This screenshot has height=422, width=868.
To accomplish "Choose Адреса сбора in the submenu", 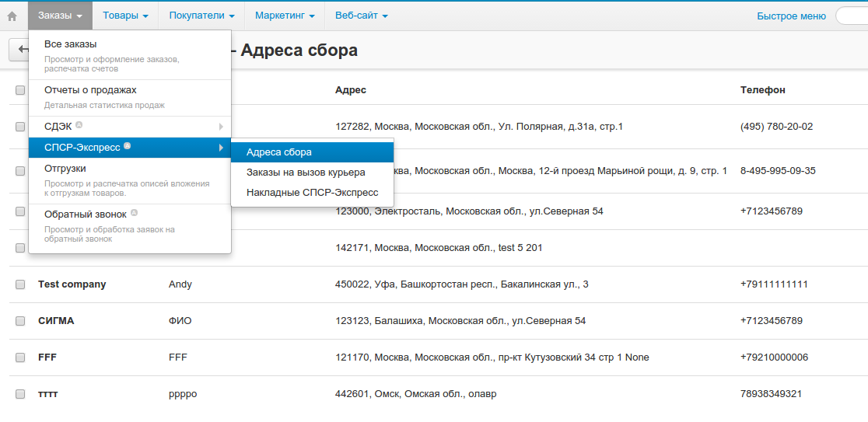I will pos(278,152).
